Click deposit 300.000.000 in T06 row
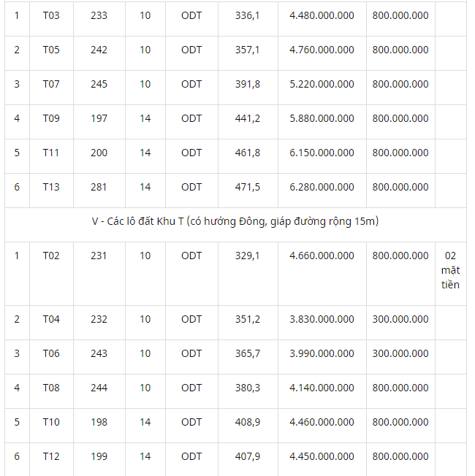Screen dimensions: 475x476 pyautogui.click(x=400, y=353)
